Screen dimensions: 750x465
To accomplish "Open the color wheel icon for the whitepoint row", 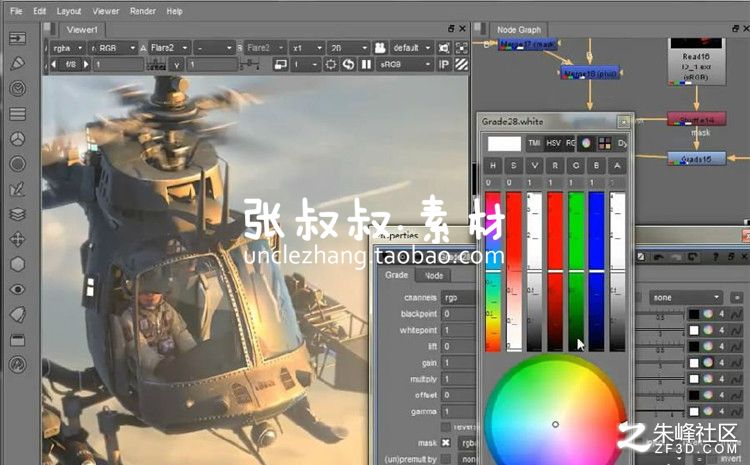I will (x=708, y=330).
